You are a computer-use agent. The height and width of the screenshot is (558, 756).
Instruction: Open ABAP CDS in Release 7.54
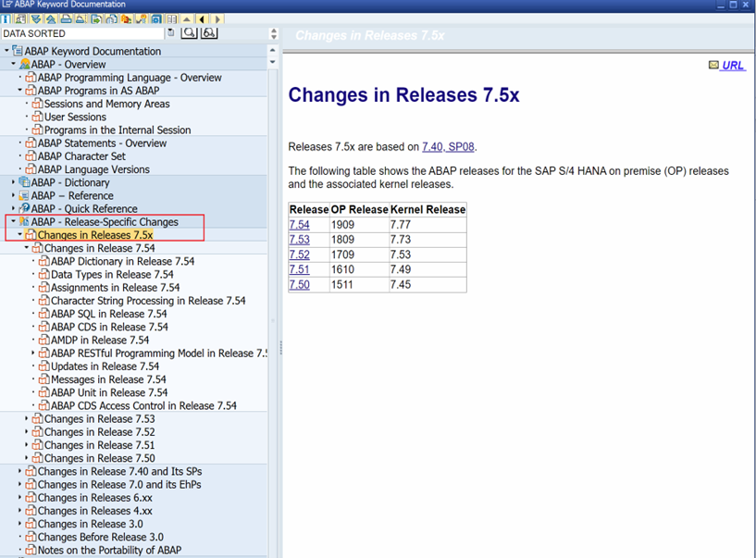(x=109, y=327)
